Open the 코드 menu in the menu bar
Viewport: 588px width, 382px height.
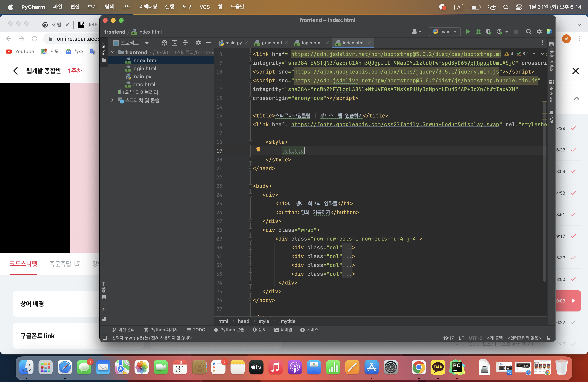pyautogui.click(x=126, y=7)
